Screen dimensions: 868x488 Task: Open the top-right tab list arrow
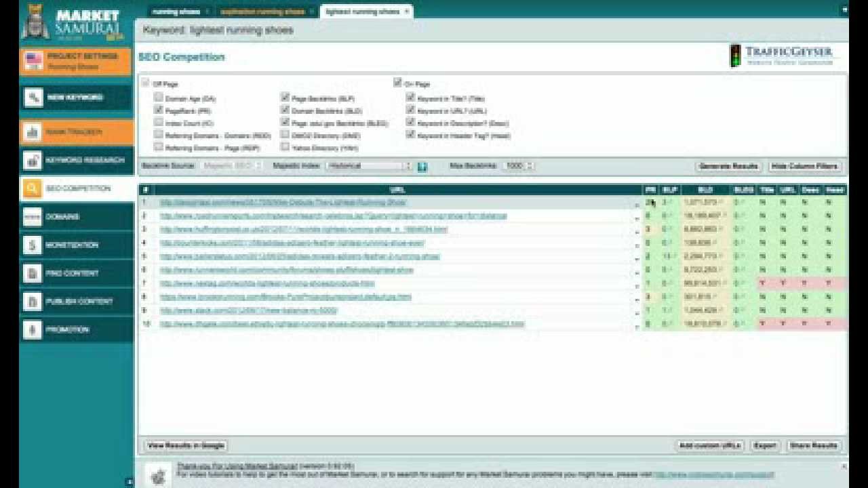tap(844, 10)
